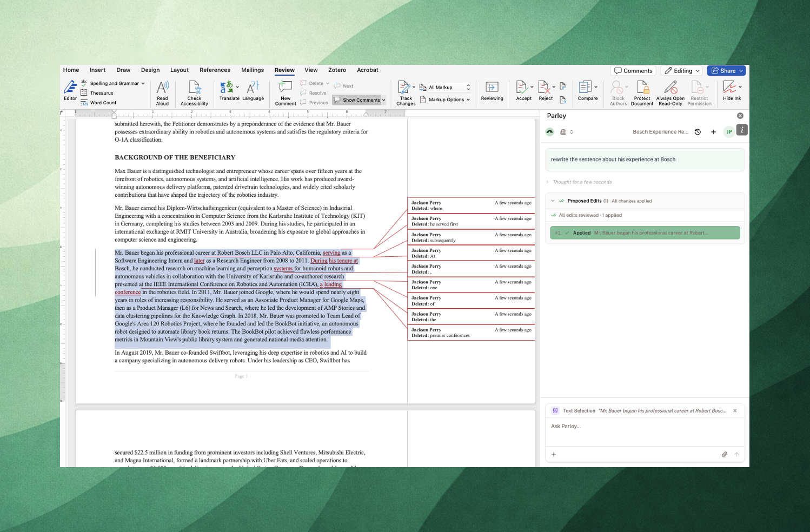Image resolution: width=810 pixels, height=532 pixels.
Task: Go to previous tracked change icon
Action: pos(563,86)
